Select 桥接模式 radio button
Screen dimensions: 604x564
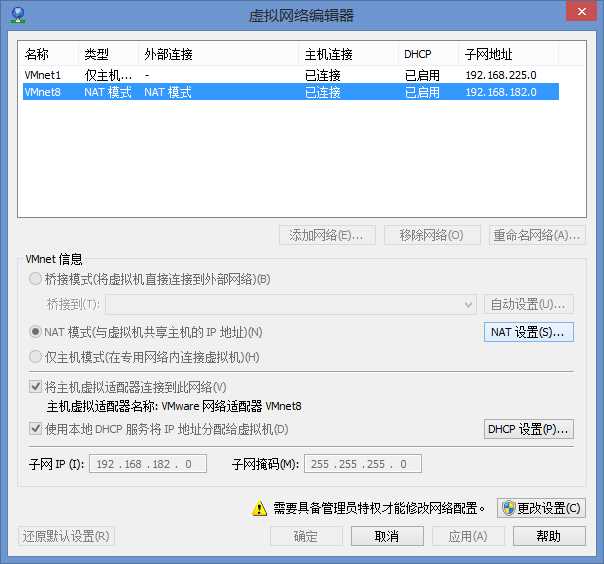(x=35, y=279)
